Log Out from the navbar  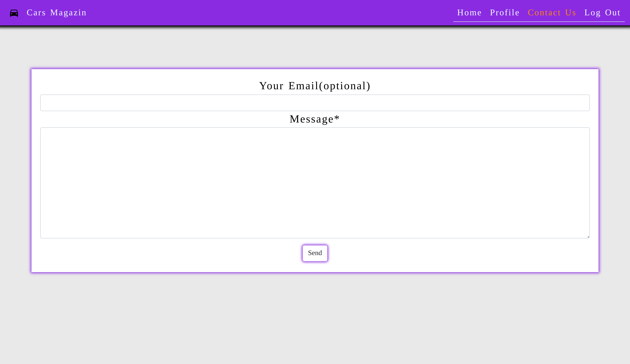click(602, 12)
